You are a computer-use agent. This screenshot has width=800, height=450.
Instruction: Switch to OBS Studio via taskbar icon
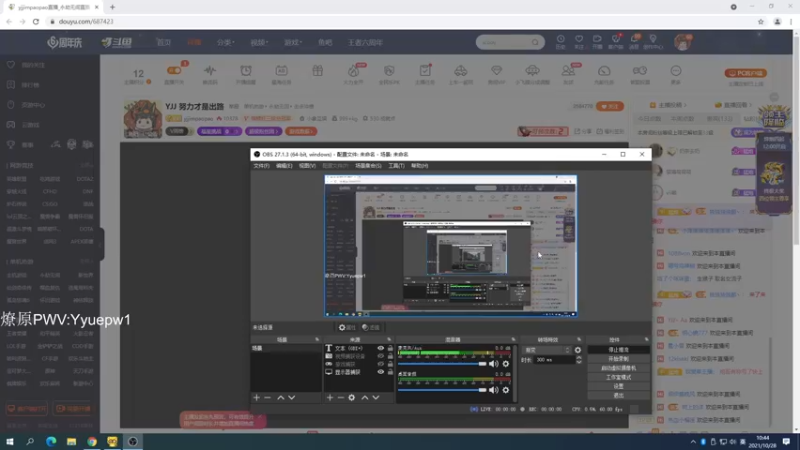(x=133, y=441)
